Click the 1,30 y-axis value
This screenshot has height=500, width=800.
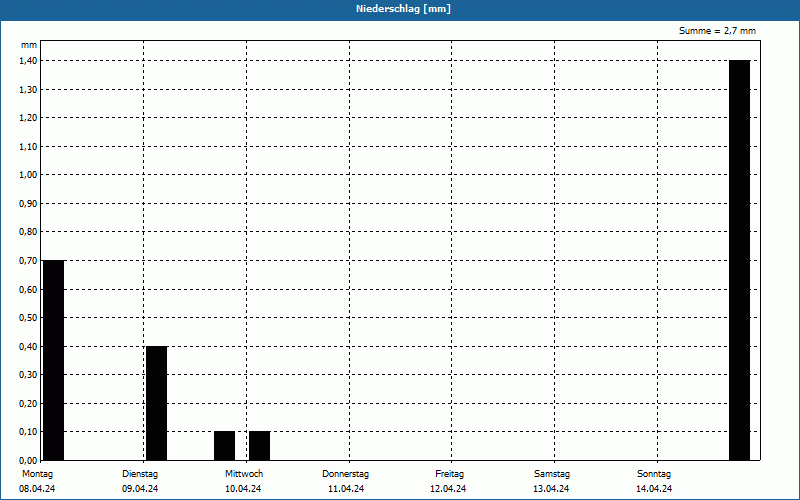pyautogui.click(x=29, y=89)
